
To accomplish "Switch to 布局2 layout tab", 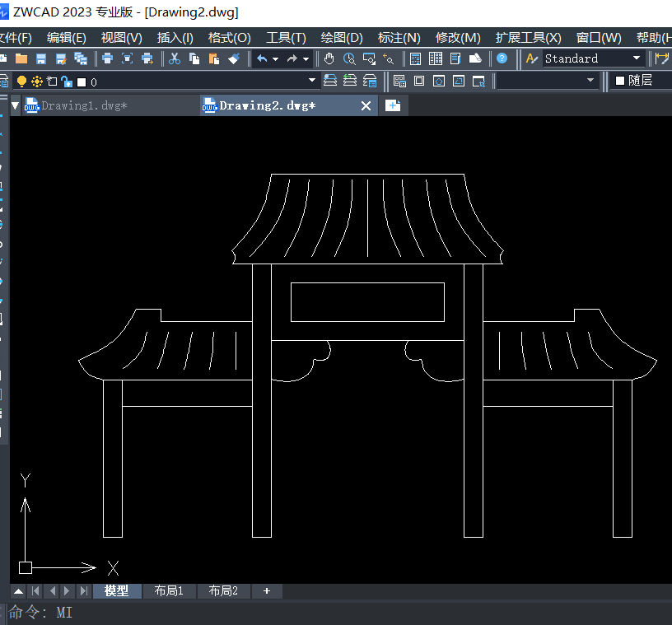I will [x=223, y=590].
